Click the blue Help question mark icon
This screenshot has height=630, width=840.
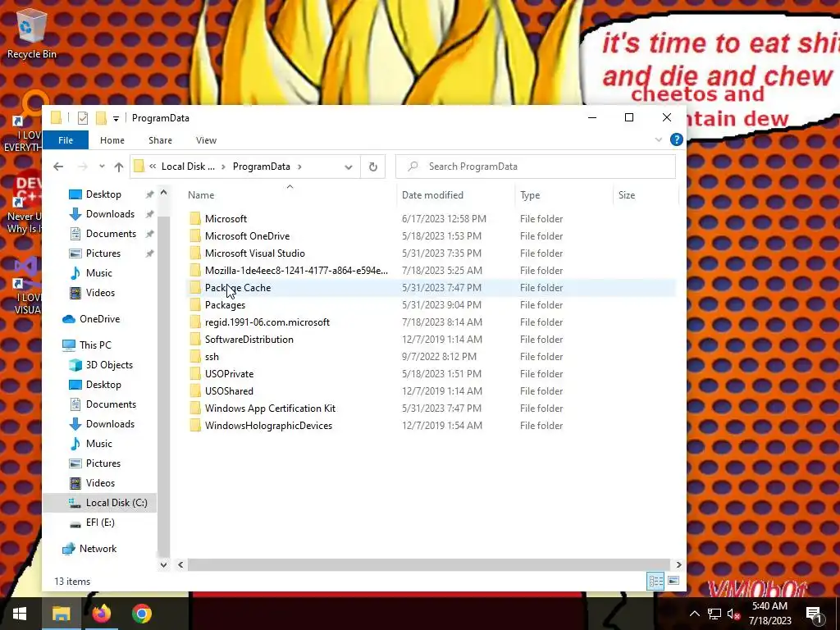tap(676, 139)
